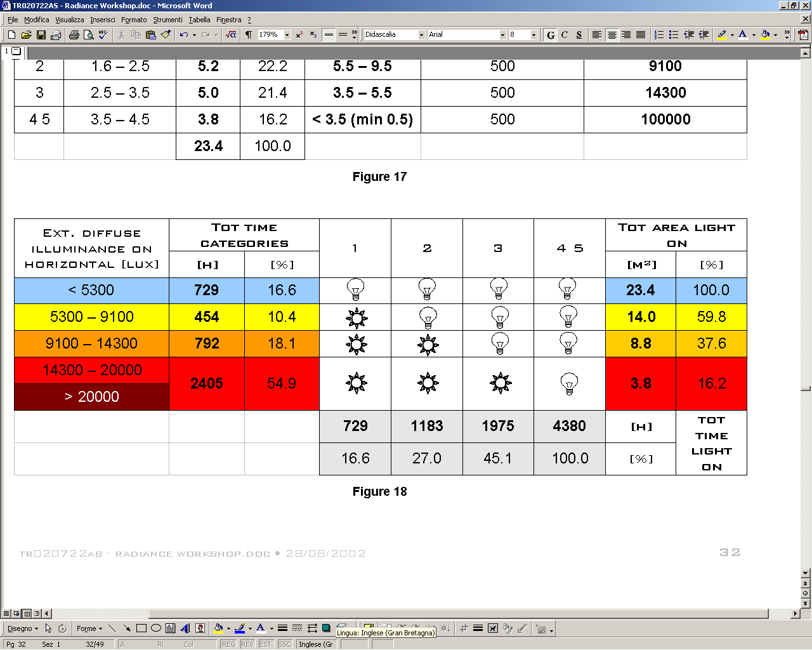Click the Disegno button in drawing toolbar
Image resolution: width=812 pixels, height=650 pixels.
[x=22, y=628]
